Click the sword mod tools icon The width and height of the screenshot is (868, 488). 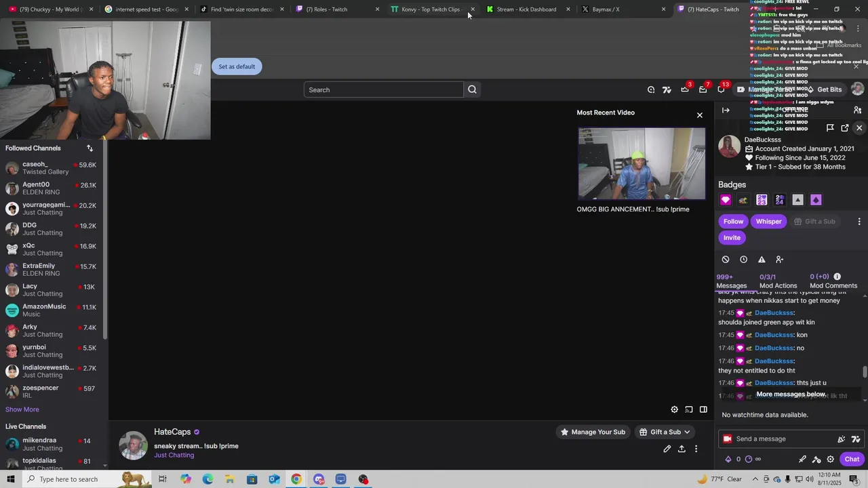(x=802, y=459)
